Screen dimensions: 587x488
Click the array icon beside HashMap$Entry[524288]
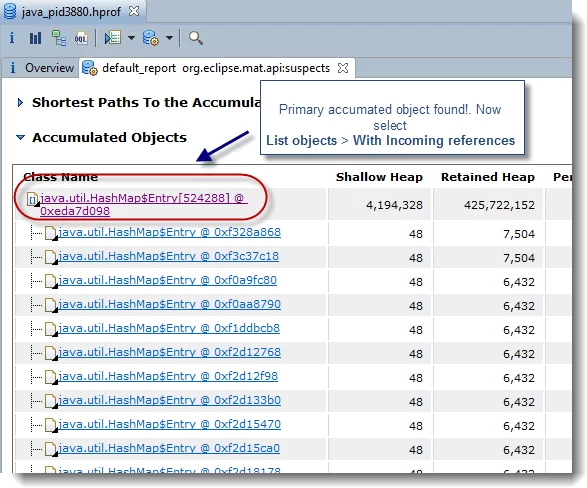tap(33, 199)
